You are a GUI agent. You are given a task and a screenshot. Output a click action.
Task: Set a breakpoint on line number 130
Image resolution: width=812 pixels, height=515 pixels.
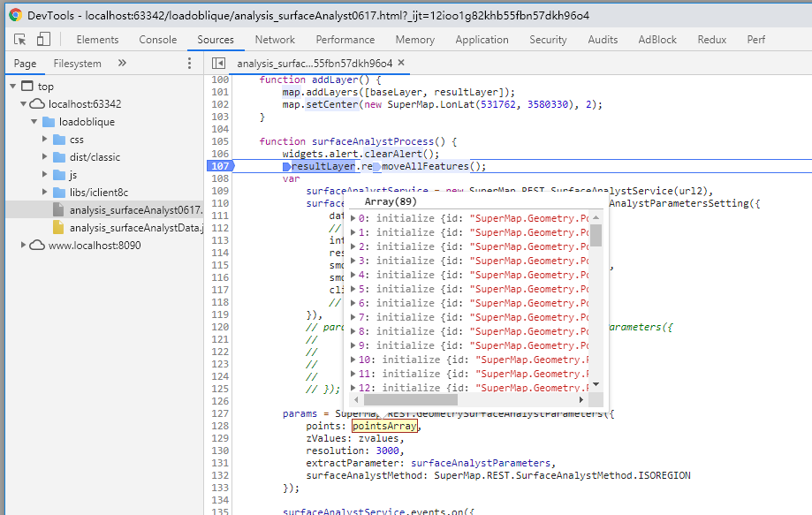click(x=220, y=451)
